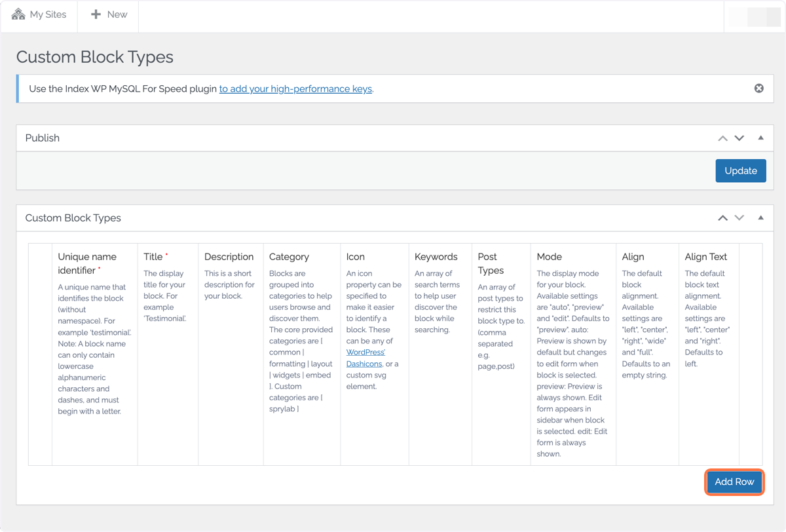Viewport: 786px width, 532px height.
Task: Collapse the Custom Block Types panel
Action: [760, 218]
